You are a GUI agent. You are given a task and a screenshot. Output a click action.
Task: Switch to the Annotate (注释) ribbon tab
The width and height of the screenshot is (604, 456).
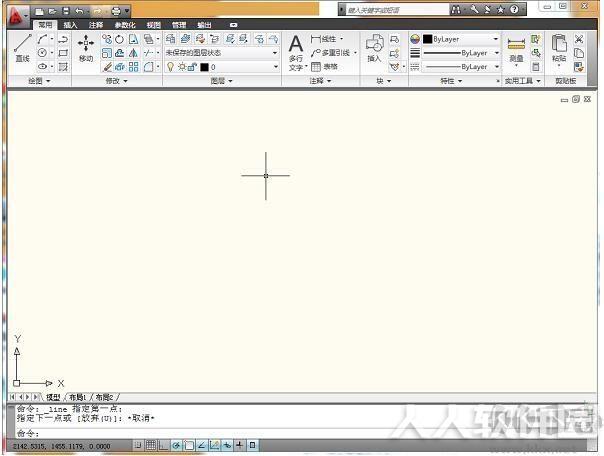click(96, 25)
